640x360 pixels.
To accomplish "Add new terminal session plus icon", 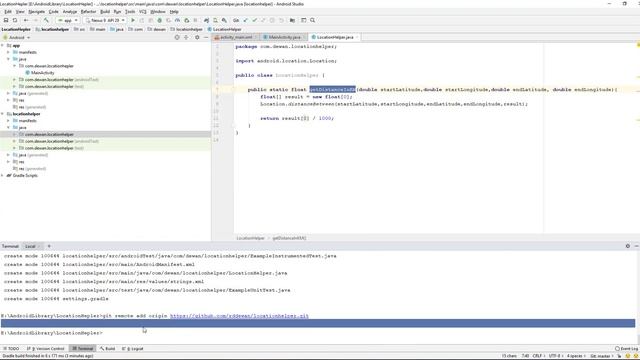I will tap(49, 246).
